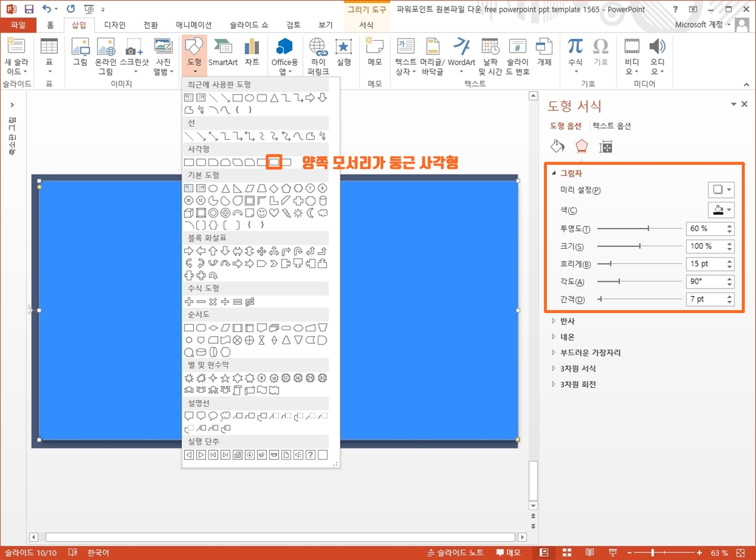756x560 pixels.
Task: Open the 사진 앨범 dropdown arrow
Action: [171, 72]
